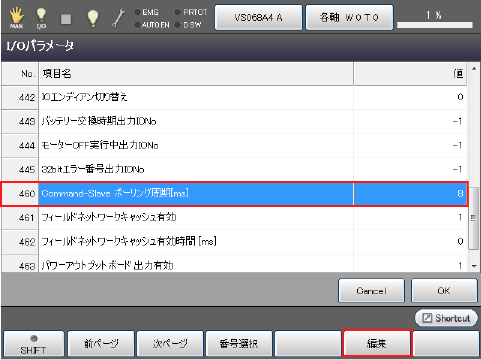Click the scrollbar up arrow
This screenshot has width=481, height=360.
coord(474,69)
